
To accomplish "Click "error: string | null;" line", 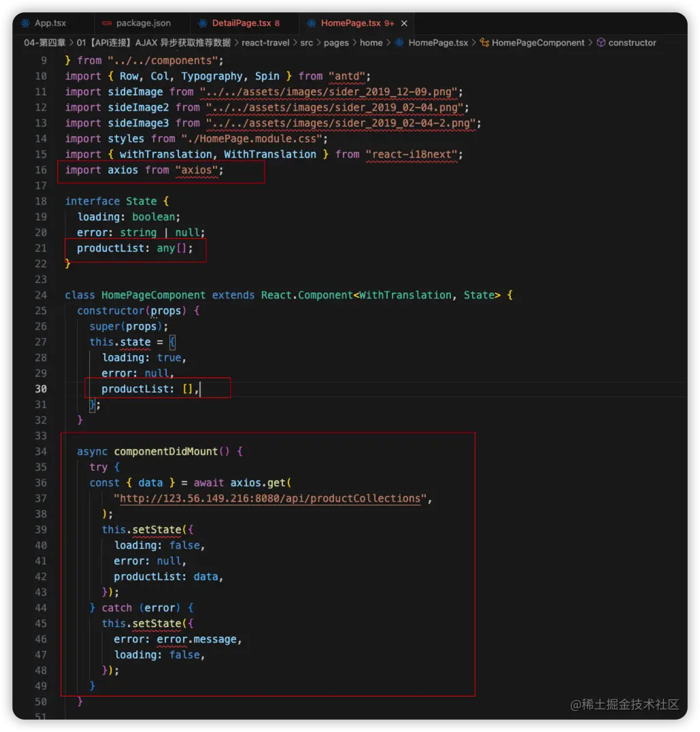I will pyautogui.click(x=141, y=233).
